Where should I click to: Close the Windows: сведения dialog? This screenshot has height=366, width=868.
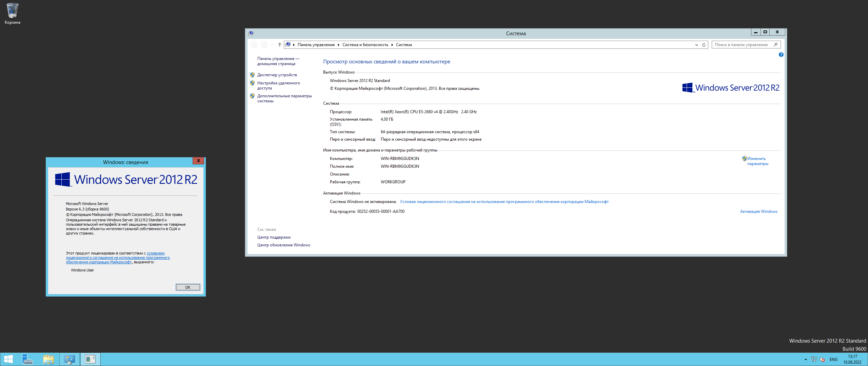coord(198,161)
